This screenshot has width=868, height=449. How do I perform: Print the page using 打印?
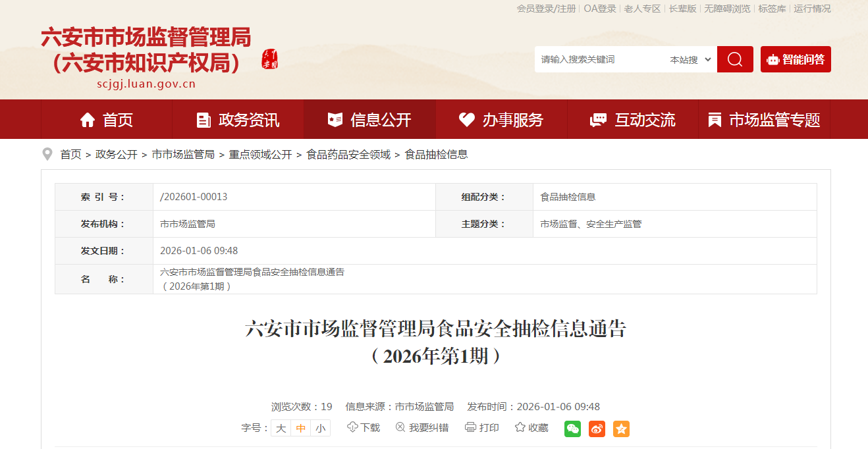(482, 428)
